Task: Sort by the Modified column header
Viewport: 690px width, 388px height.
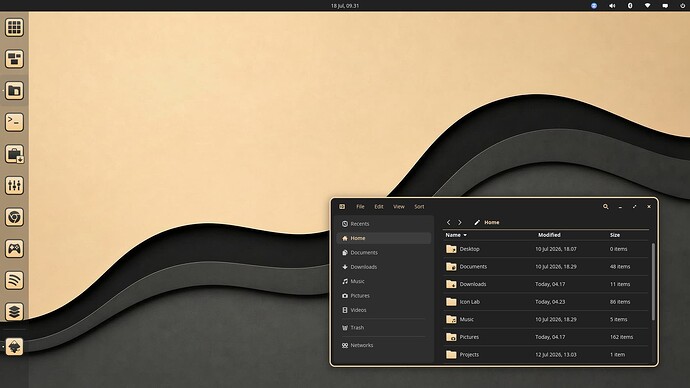Action: pyautogui.click(x=549, y=235)
